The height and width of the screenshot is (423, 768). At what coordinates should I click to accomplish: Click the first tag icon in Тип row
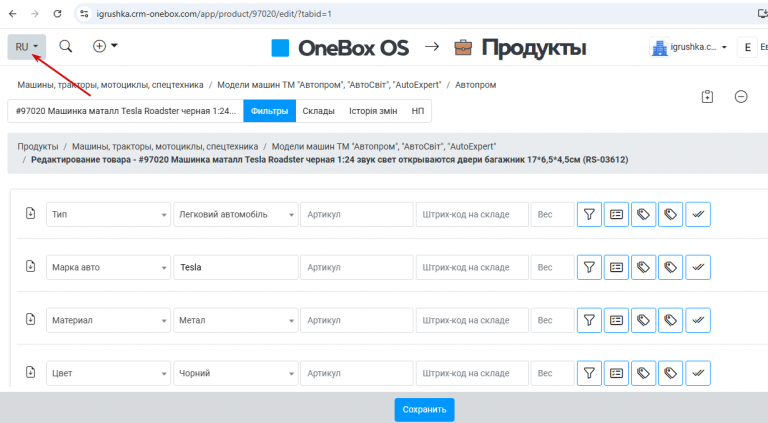(643, 214)
